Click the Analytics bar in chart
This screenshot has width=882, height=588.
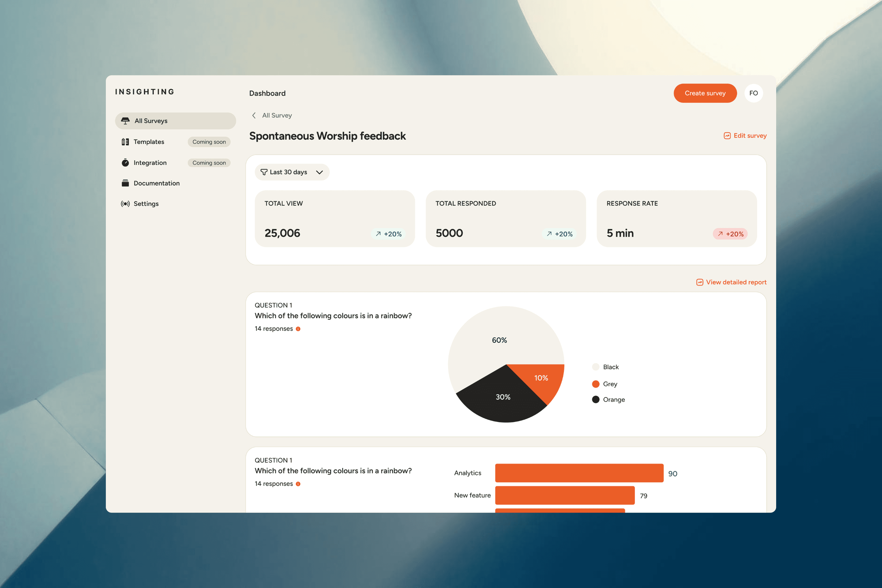(579, 473)
